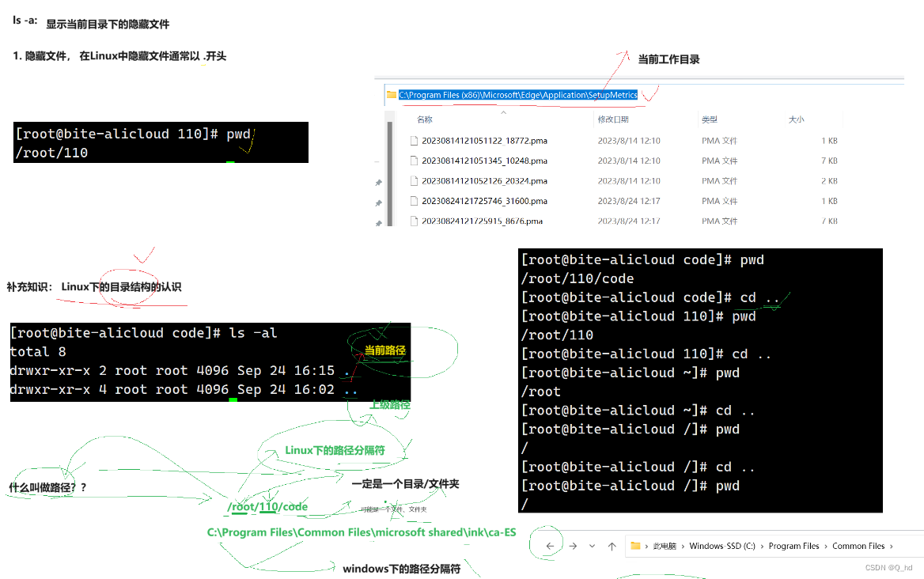The height and width of the screenshot is (579, 924).
Task: Select file 20230824121725746_31600.pma
Action: point(484,201)
